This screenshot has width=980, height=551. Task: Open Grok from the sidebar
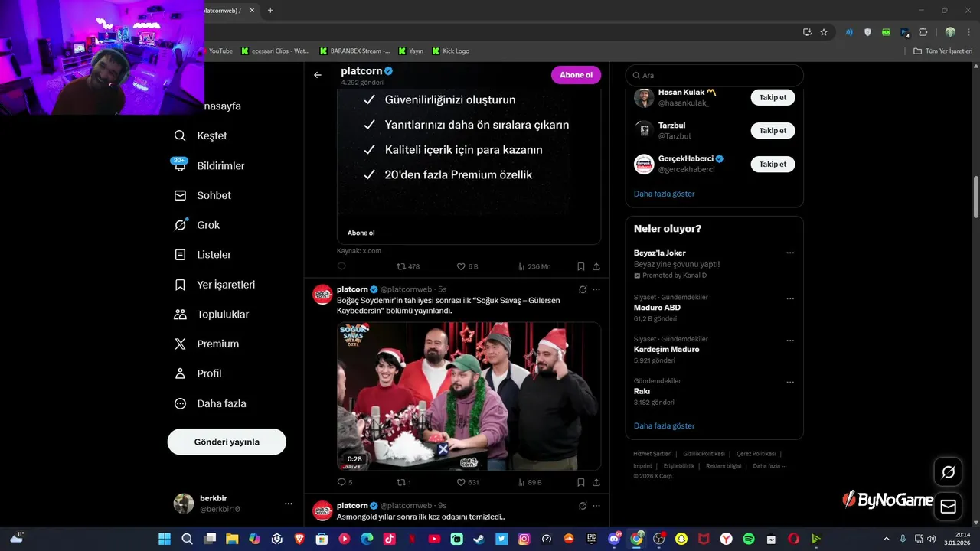[x=197, y=225]
